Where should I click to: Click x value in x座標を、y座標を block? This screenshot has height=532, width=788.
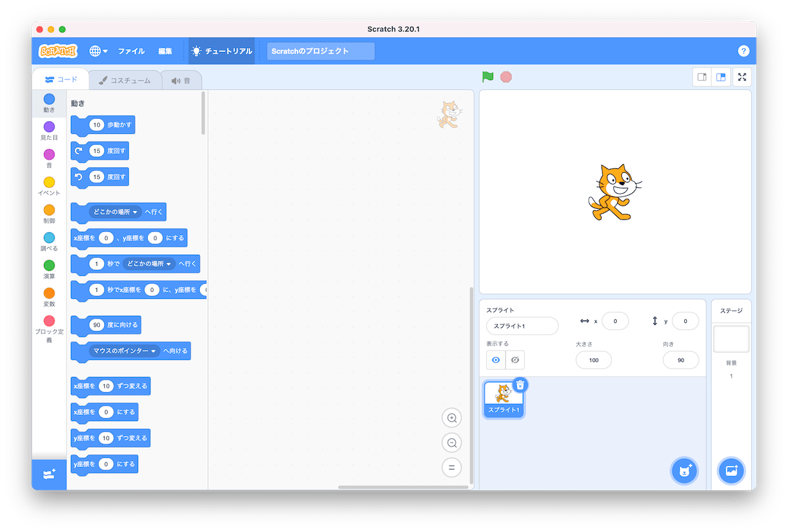(x=106, y=238)
